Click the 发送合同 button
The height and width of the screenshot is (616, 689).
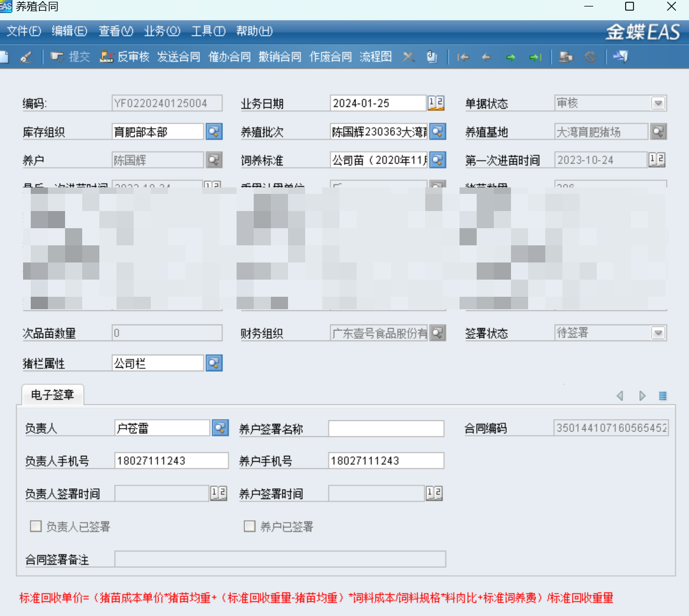click(179, 57)
